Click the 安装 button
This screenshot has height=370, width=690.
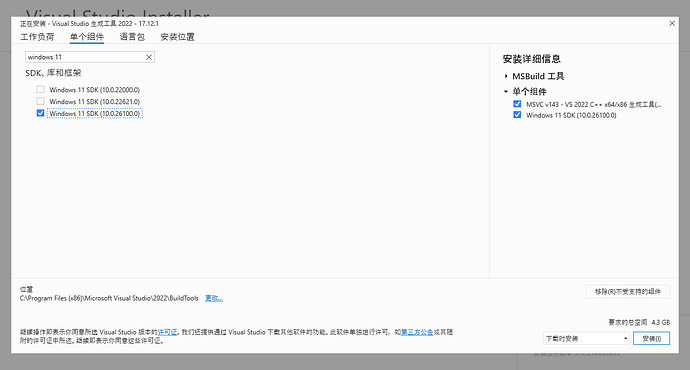tap(651, 338)
